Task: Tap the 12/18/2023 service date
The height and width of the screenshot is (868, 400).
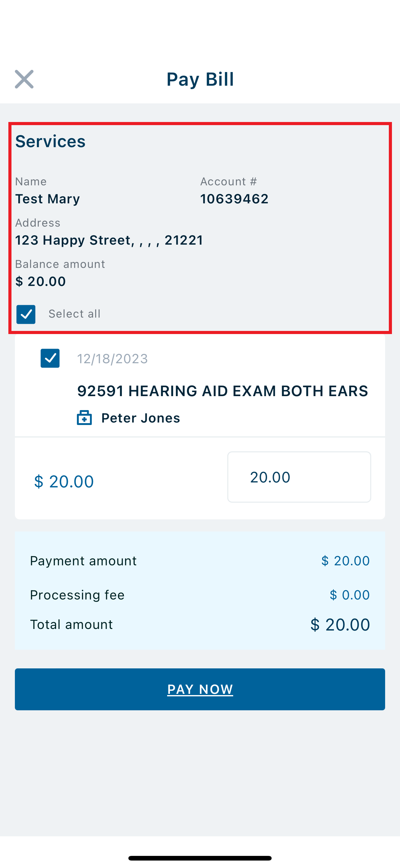Action: [113, 359]
